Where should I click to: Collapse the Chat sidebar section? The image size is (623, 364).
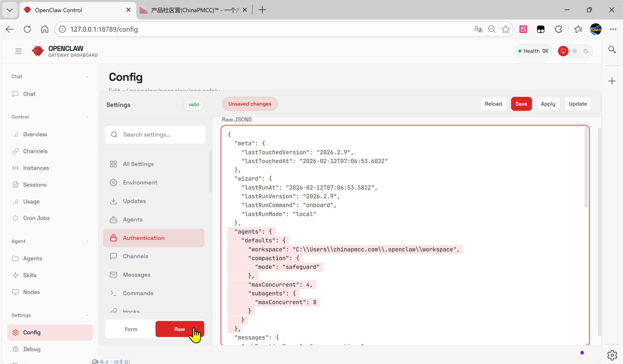coord(87,77)
